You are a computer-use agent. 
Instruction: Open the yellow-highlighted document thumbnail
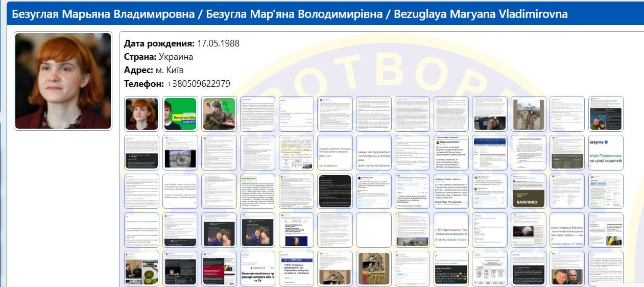296,152
